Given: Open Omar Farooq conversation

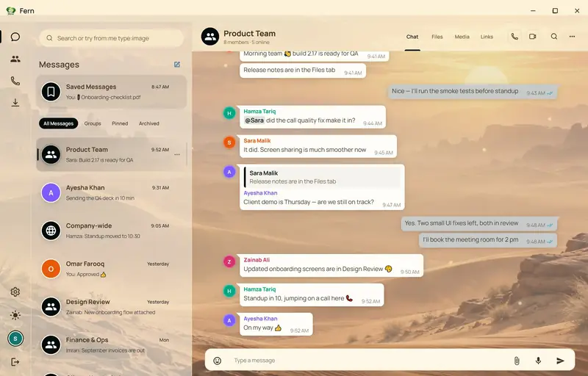Looking at the screenshot, I should 112,269.
